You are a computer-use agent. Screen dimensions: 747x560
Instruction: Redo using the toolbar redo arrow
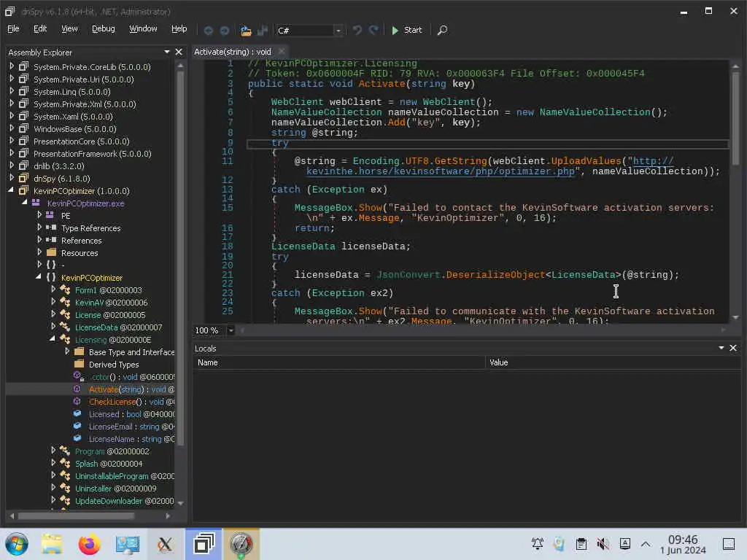[x=374, y=30]
